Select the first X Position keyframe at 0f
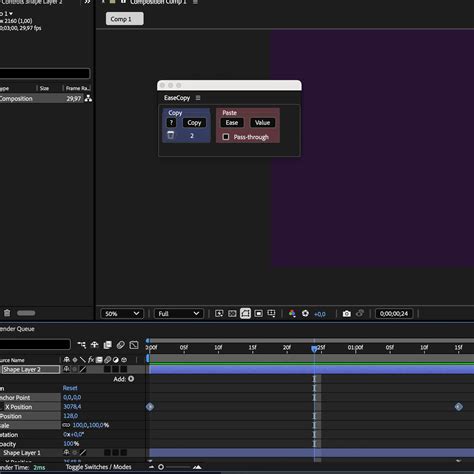Image resolution: width=474 pixels, height=474 pixels. coord(150,407)
